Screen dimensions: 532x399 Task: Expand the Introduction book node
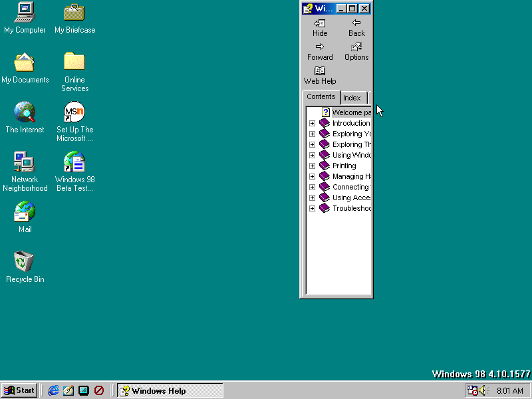pos(312,123)
